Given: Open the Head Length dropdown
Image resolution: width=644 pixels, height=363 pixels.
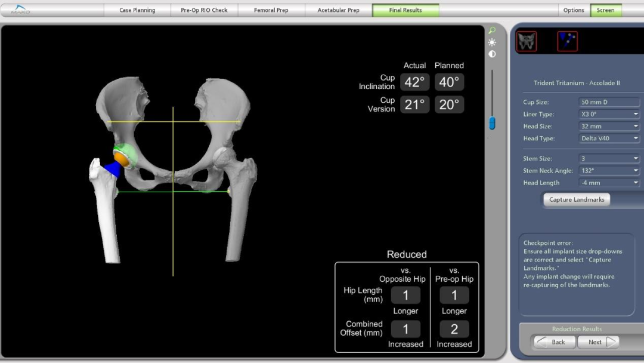Looking at the screenshot, I should tap(609, 183).
